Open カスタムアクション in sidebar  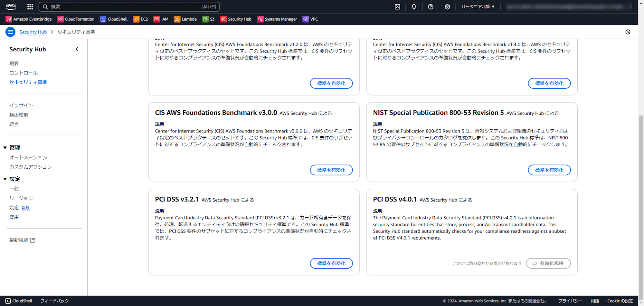(31, 167)
